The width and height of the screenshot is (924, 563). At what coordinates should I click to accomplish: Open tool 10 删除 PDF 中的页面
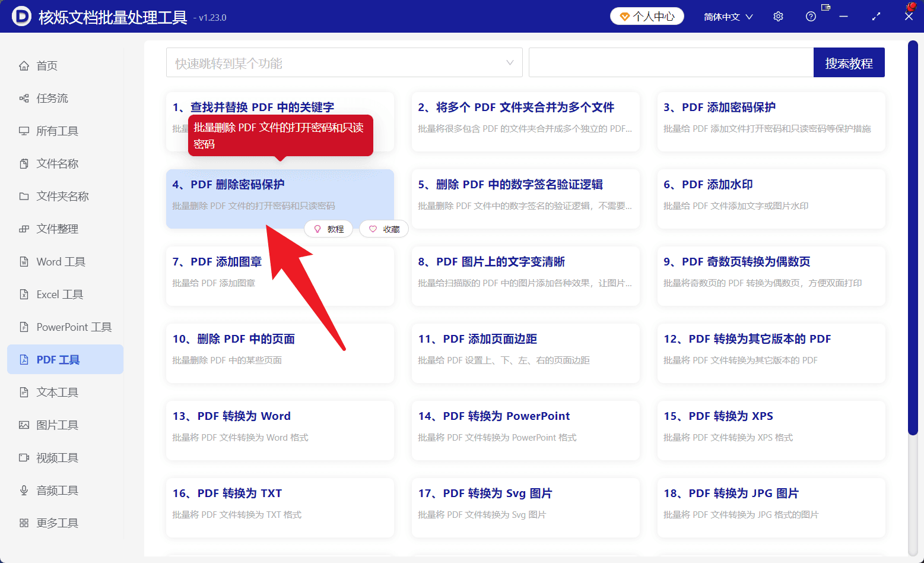[x=280, y=353]
